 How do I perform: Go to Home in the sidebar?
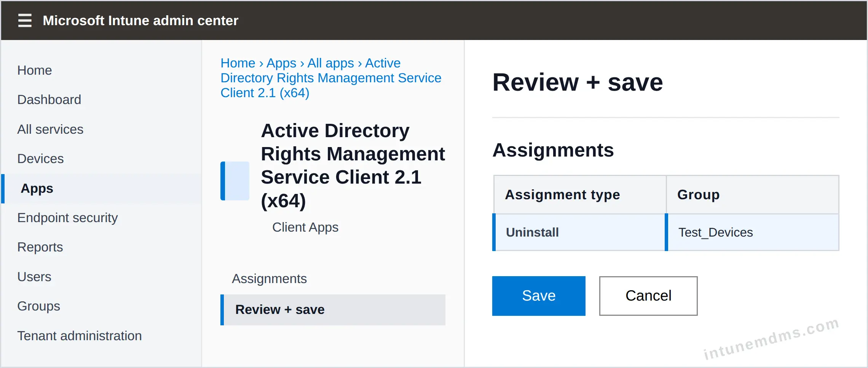(x=35, y=70)
